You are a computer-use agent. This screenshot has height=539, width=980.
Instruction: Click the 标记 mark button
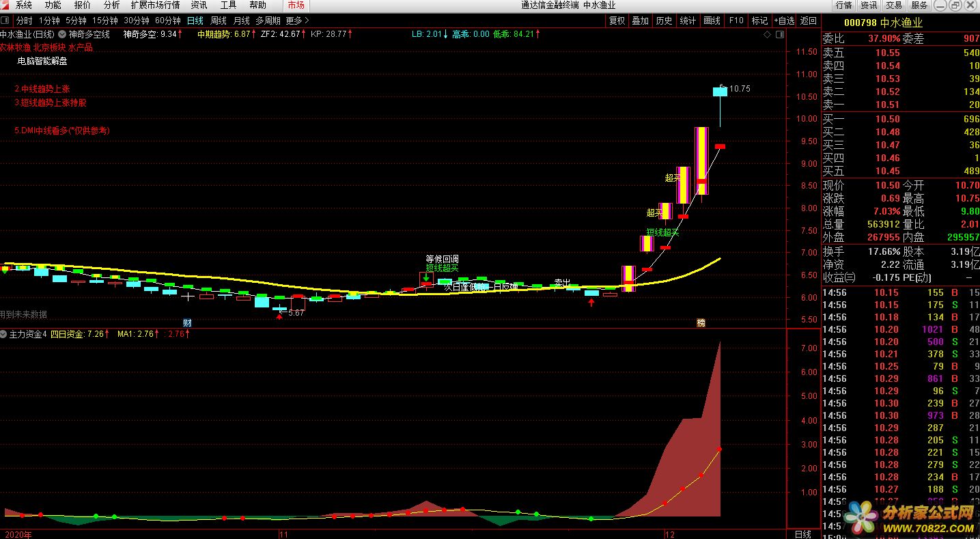click(x=760, y=20)
